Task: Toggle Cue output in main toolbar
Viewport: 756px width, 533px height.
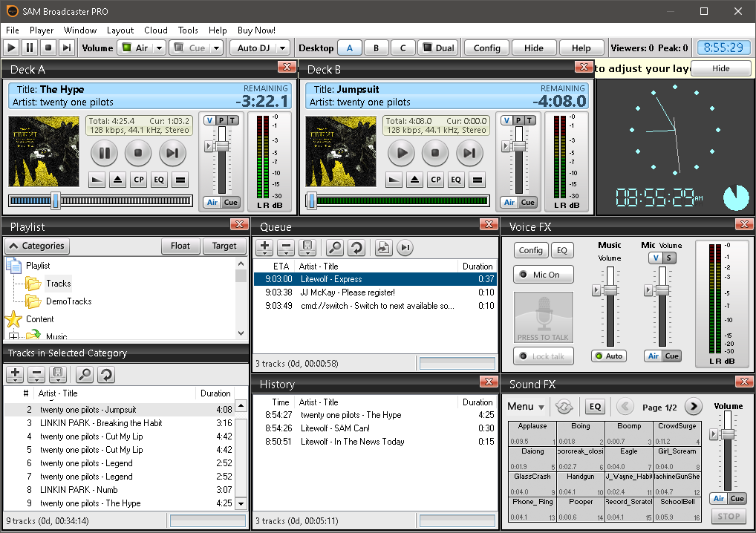Action: (x=190, y=48)
